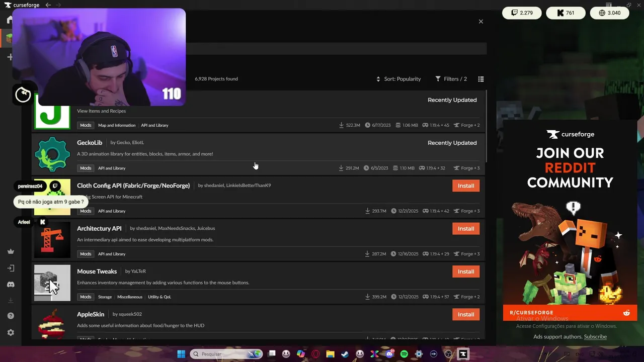
Task: Open the GeckoLib gear thumbnail
Action: tap(52, 154)
